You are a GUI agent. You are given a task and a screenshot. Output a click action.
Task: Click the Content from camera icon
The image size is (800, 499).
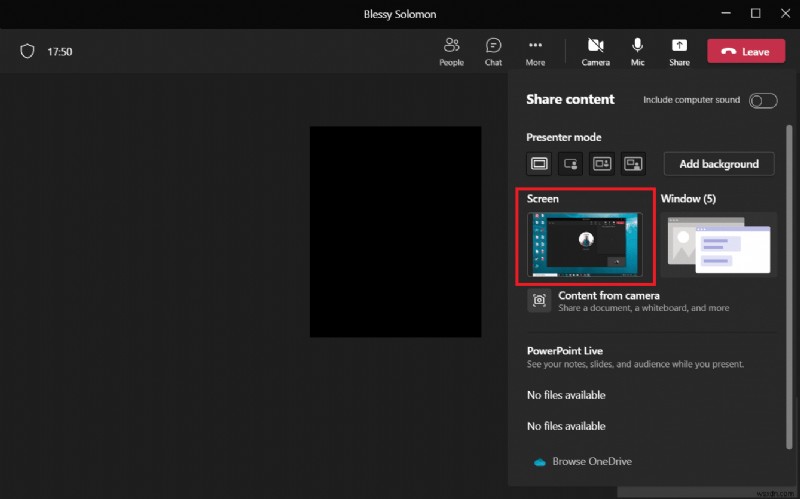click(539, 301)
